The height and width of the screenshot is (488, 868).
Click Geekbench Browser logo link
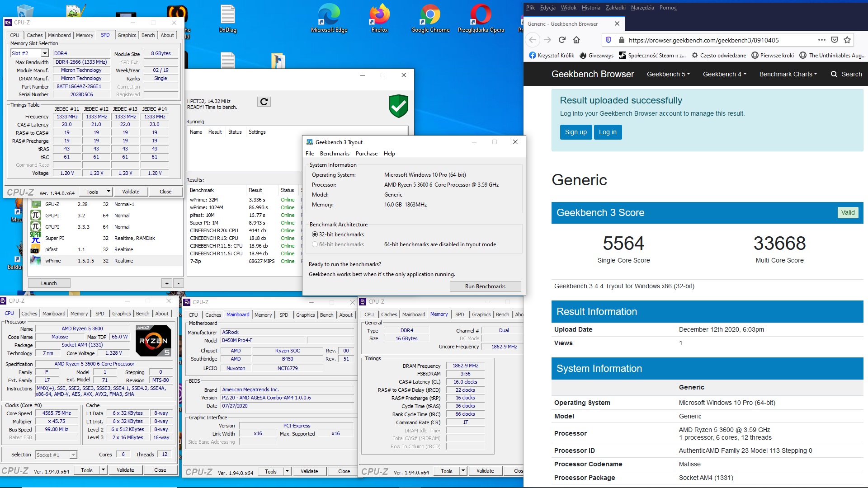592,74
